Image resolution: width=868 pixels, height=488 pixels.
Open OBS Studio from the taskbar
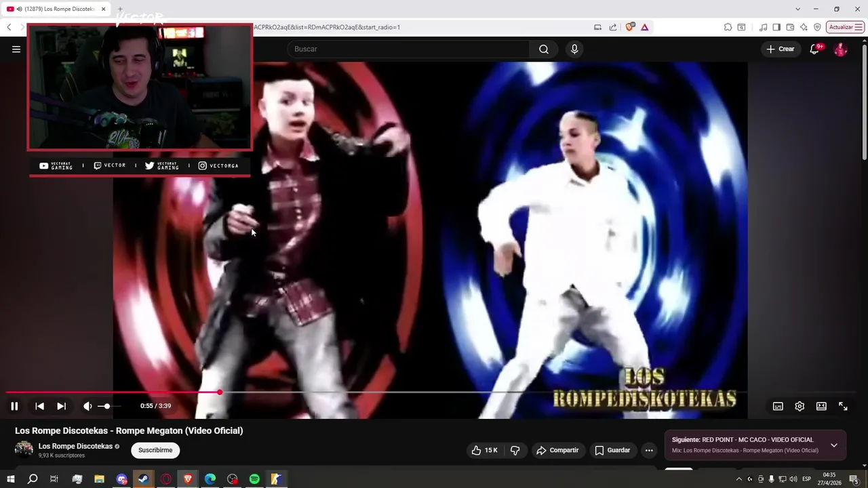pos(233,479)
